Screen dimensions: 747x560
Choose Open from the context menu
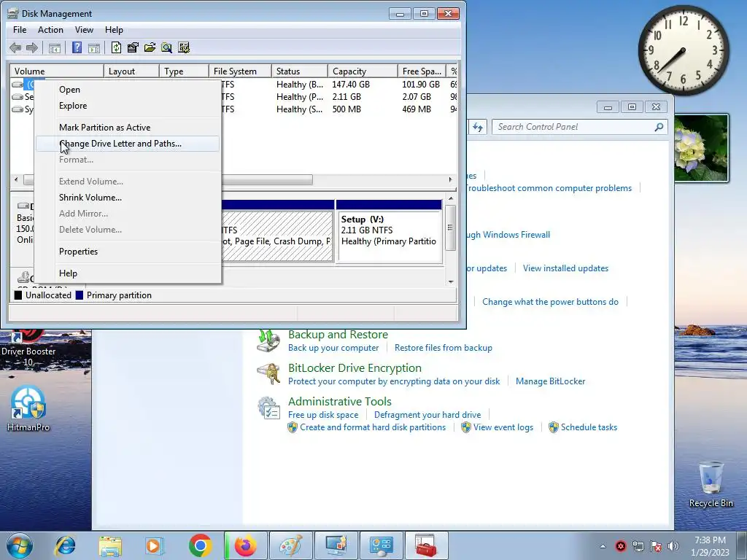tap(128, 90)
